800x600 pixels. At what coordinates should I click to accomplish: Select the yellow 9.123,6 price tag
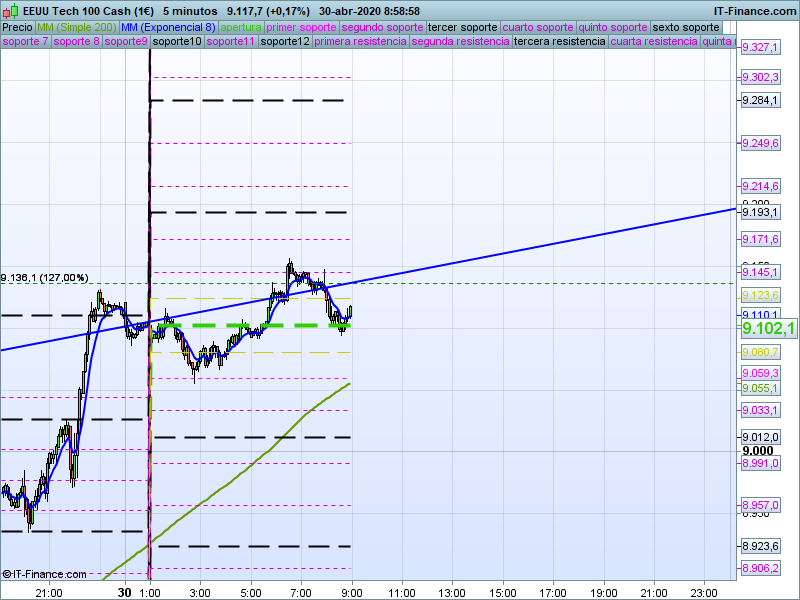click(760, 295)
